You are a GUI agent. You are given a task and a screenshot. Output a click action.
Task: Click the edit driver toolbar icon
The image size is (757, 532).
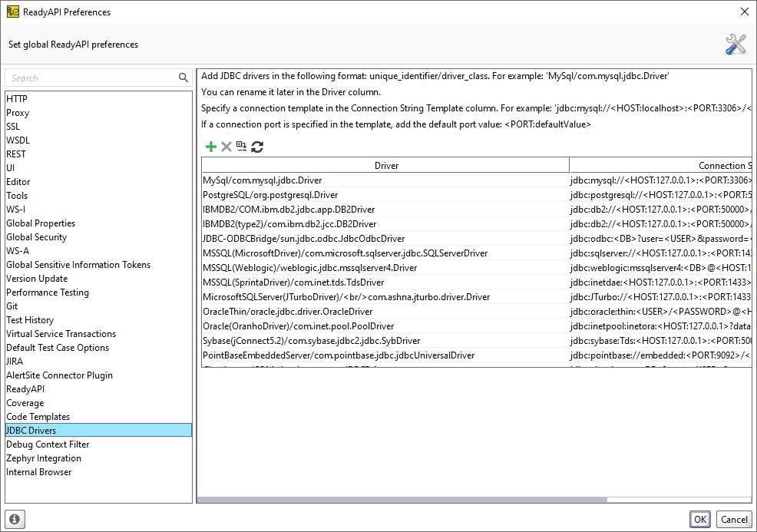(241, 147)
